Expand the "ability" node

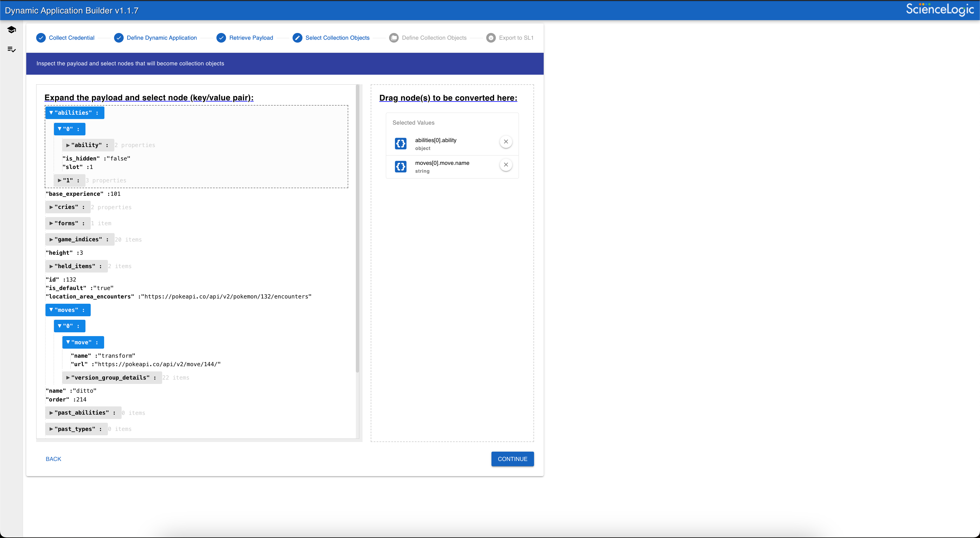pos(88,145)
